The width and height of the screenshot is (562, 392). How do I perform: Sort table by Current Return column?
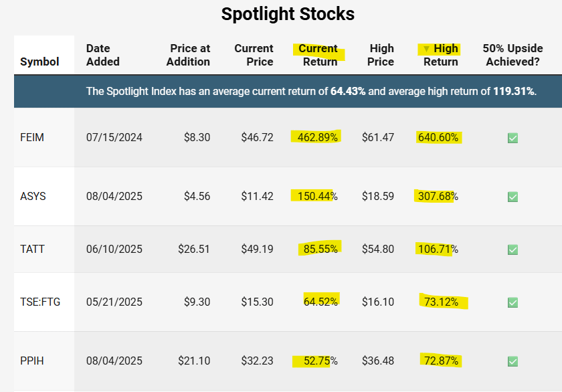pyautogui.click(x=320, y=55)
